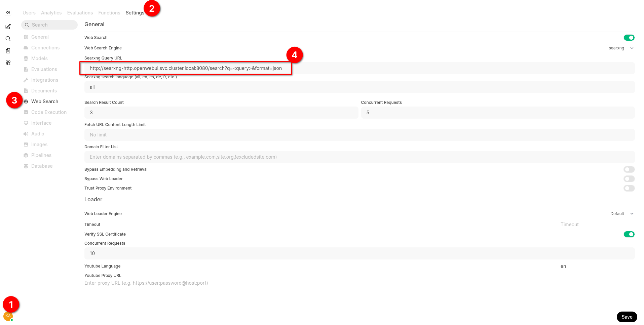Enable the Trust Proxy Environment toggle
Image resolution: width=644 pixels, height=325 pixels.
629,188
